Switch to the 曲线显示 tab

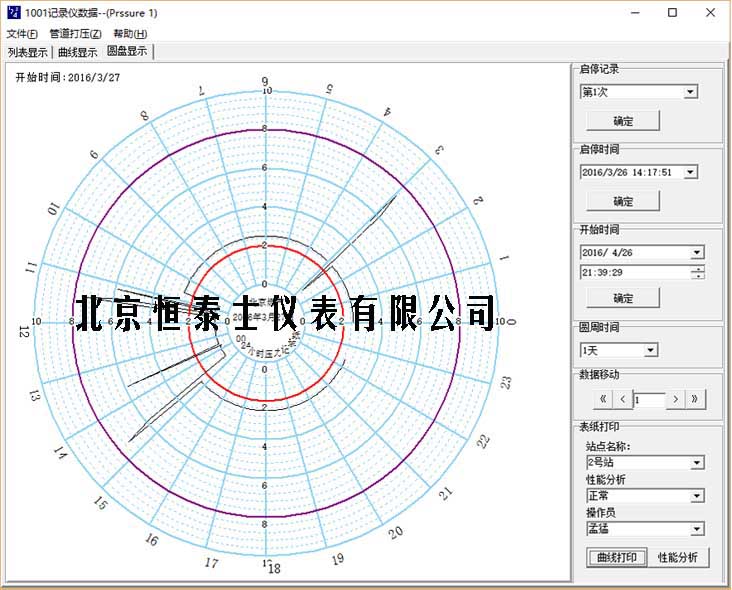coord(77,52)
